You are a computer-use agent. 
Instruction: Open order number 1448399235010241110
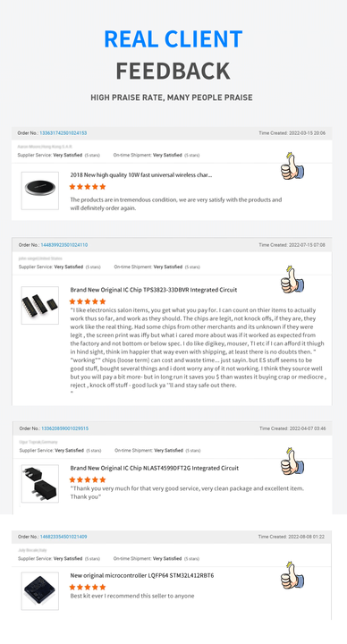64,245
